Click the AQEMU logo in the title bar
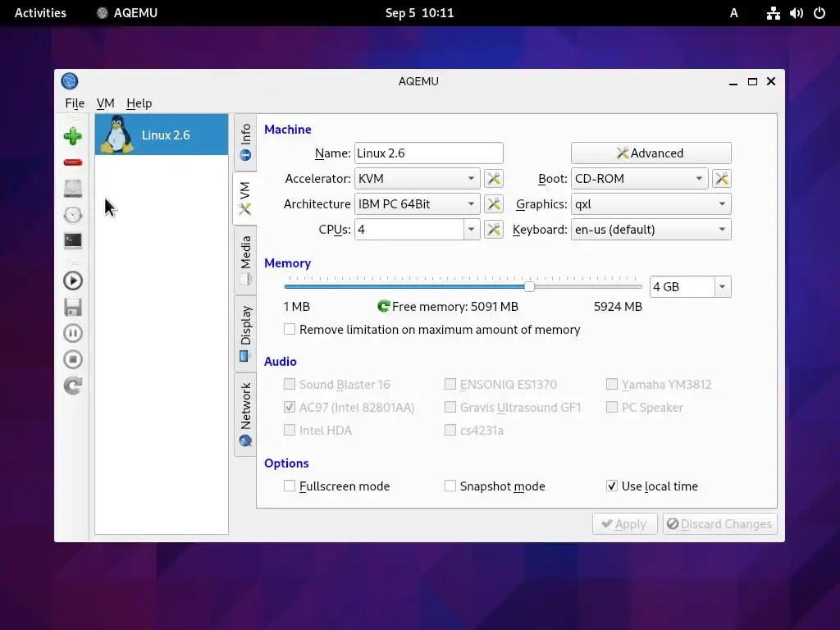Viewport: 840px width, 630px height. [x=70, y=81]
